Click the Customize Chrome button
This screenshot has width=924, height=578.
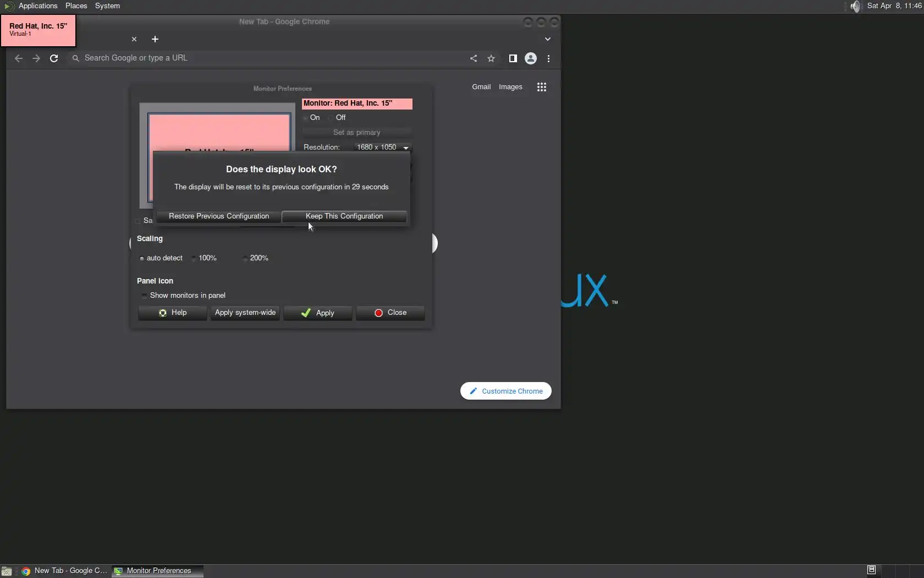(506, 391)
